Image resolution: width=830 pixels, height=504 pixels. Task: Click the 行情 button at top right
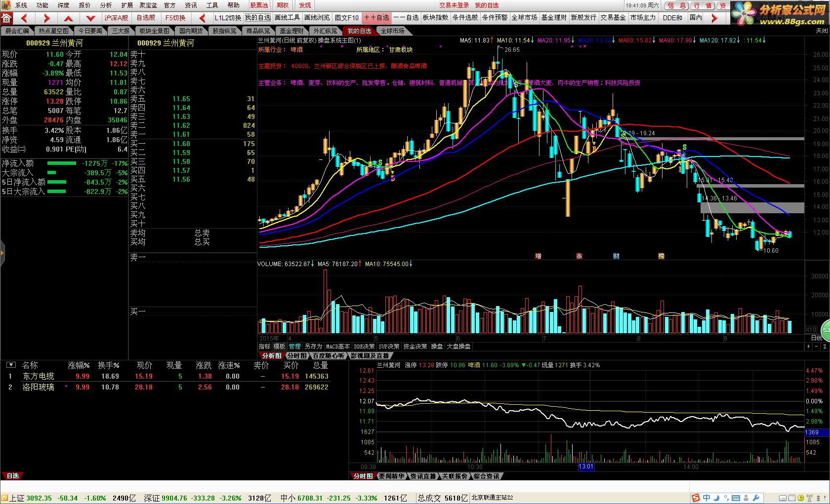pos(703,5)
